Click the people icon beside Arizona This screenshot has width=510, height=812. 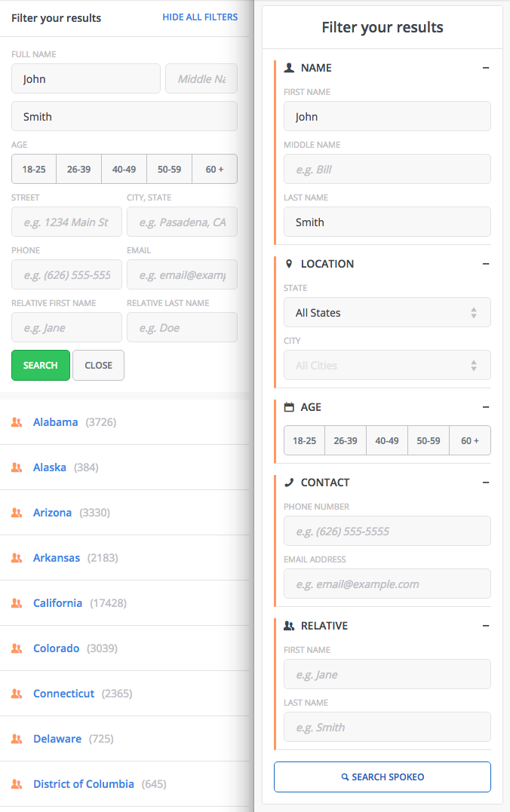tap(17, 513)
